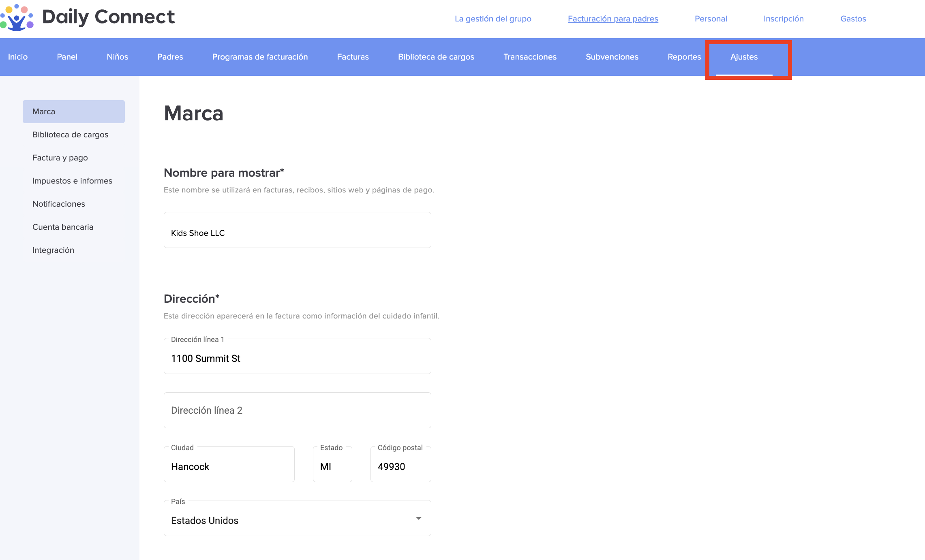The image size is (925, 560).
Task: Focus the Dirección línea 2 field
Action: tap(297, 410)
